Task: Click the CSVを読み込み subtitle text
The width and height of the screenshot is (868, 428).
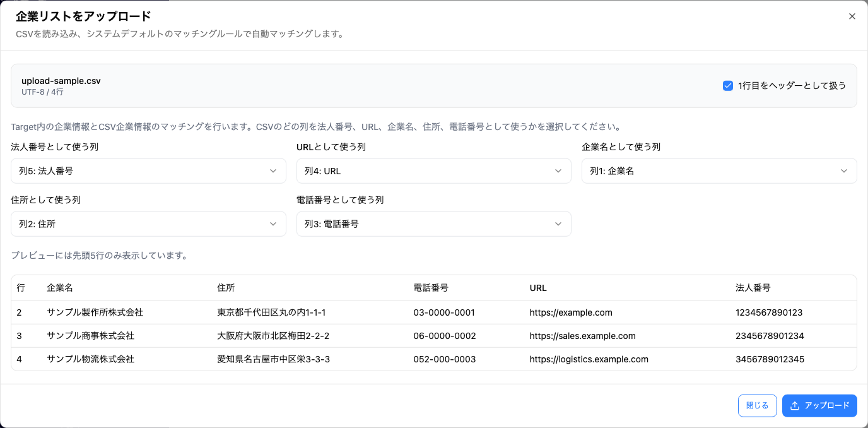Action: click(x=180, y=34)
